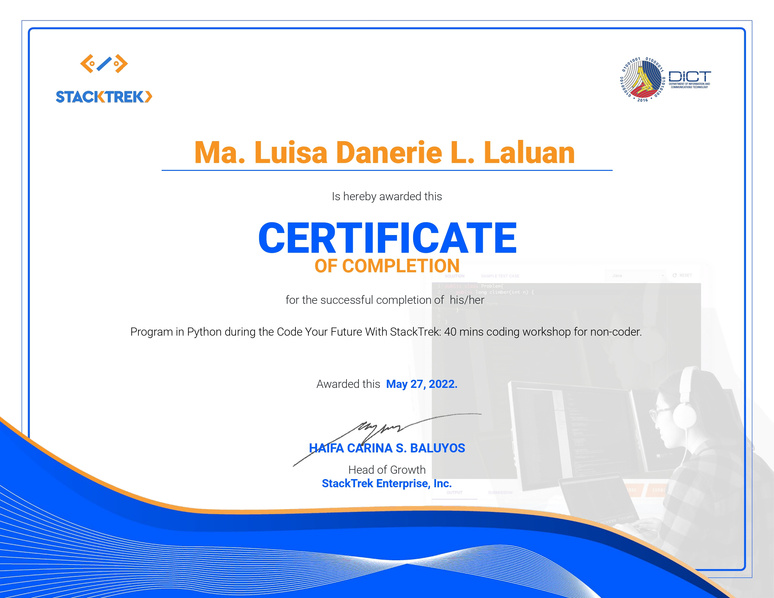The image size is (774, 598).
Task: Click the STACKTREK wordmark logo
Action: point(104,97)
